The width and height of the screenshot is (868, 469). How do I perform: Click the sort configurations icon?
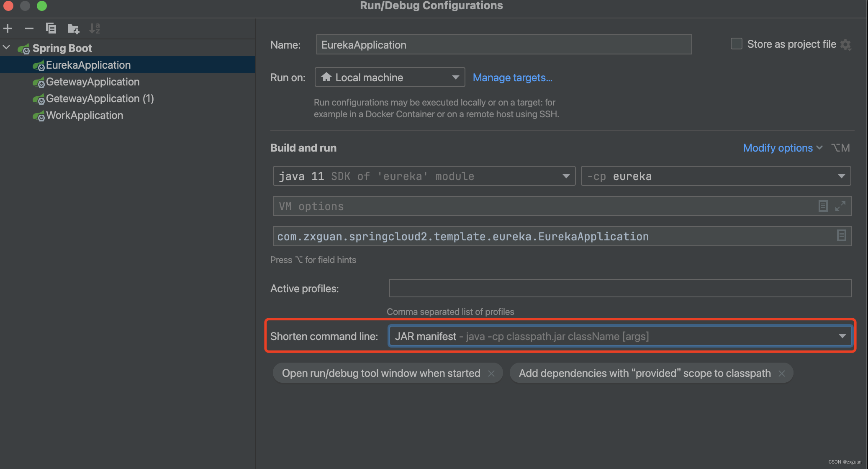click(94, 28)
